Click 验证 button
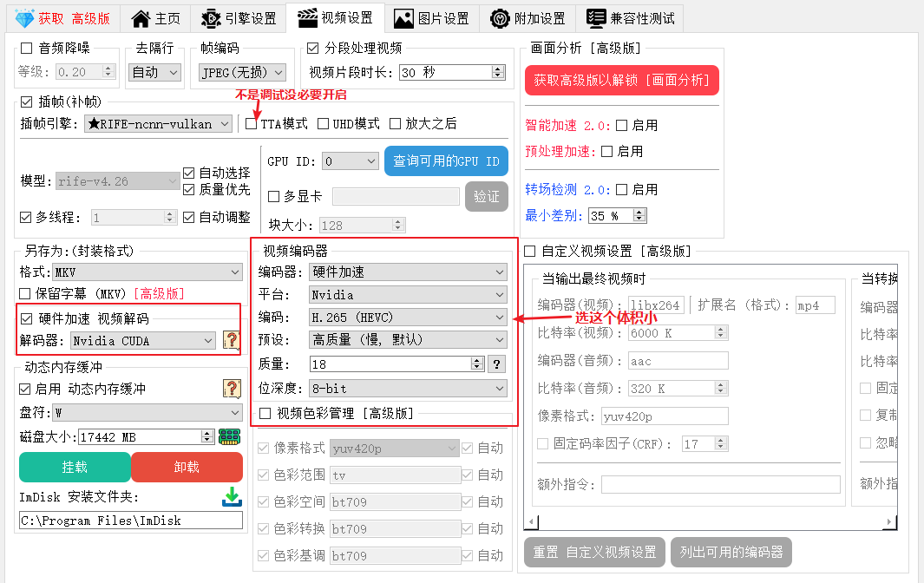The width and height of the screenshot is (924, 583). click(486, 196)
